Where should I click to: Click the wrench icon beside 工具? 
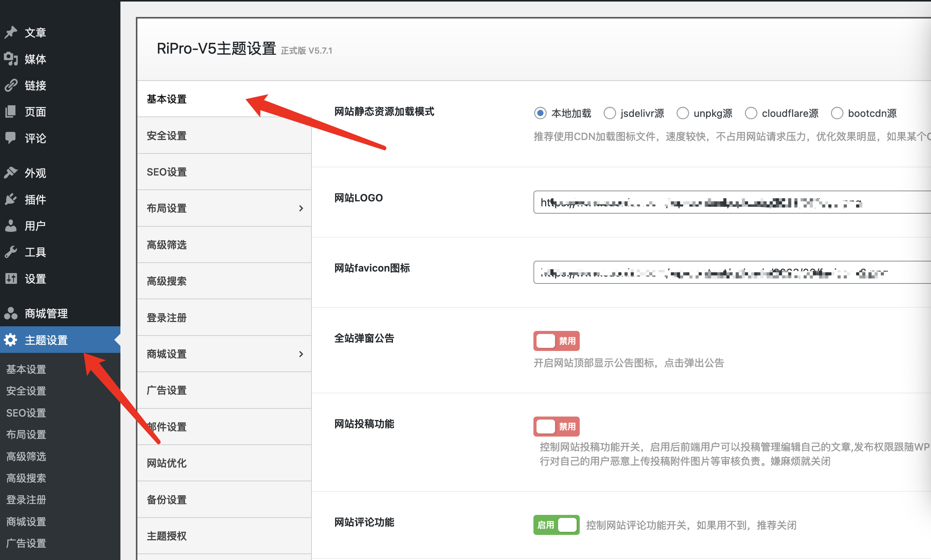coord(11,252)
